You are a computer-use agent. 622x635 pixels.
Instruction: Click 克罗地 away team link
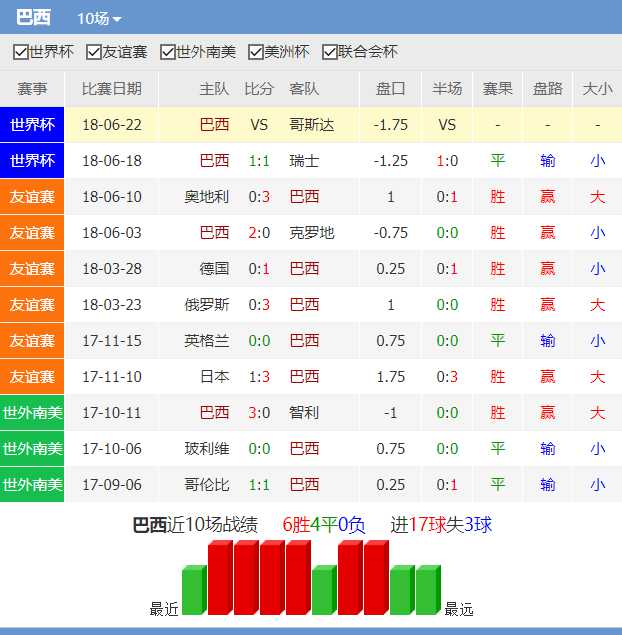click(311, 233)
